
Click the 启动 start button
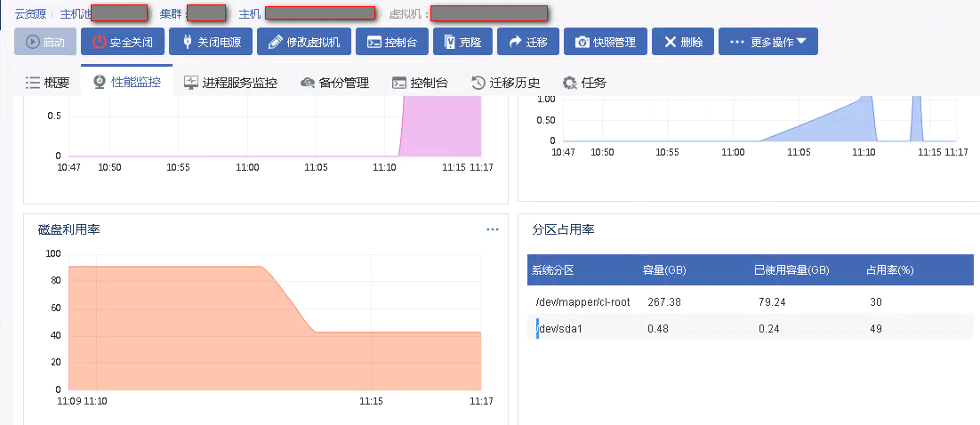(x=45, y=42)
